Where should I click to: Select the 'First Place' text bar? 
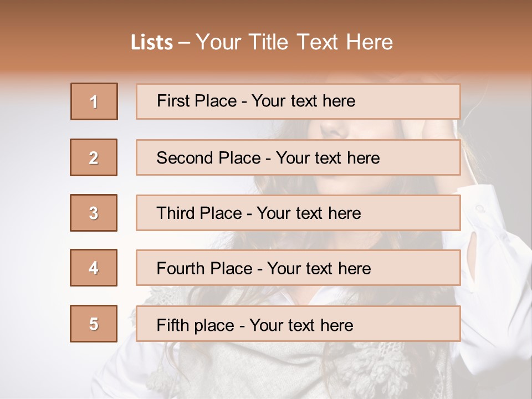pyautogui.click(x=298, y=101)
